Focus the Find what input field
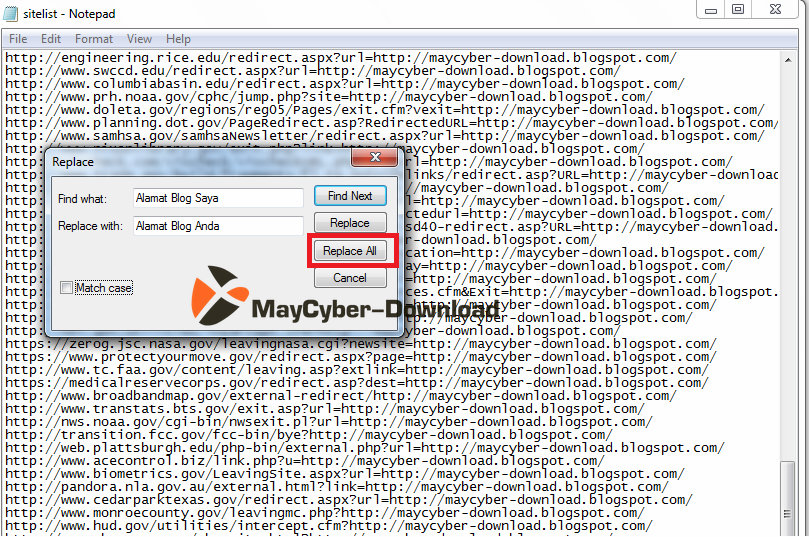 coord(218,198)
